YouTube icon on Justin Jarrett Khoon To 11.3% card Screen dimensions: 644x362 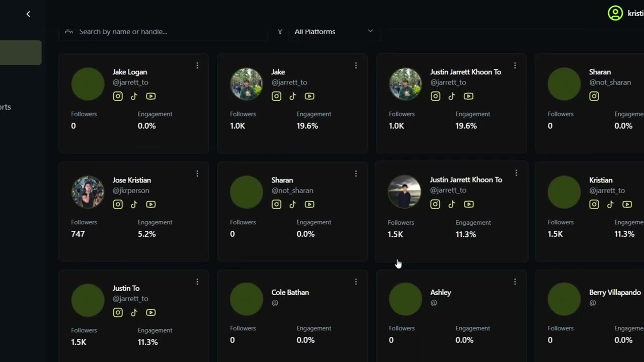pos(469,204)
